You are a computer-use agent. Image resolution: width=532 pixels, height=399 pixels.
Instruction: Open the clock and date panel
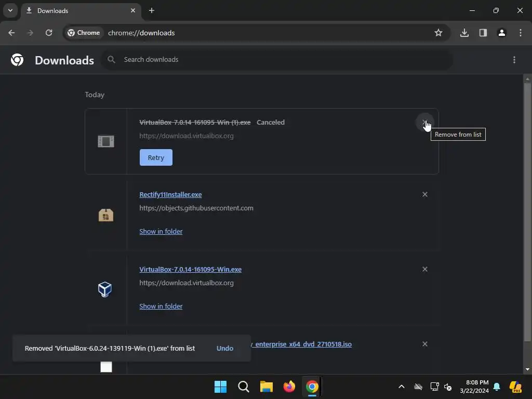click(x=474, y=387)
